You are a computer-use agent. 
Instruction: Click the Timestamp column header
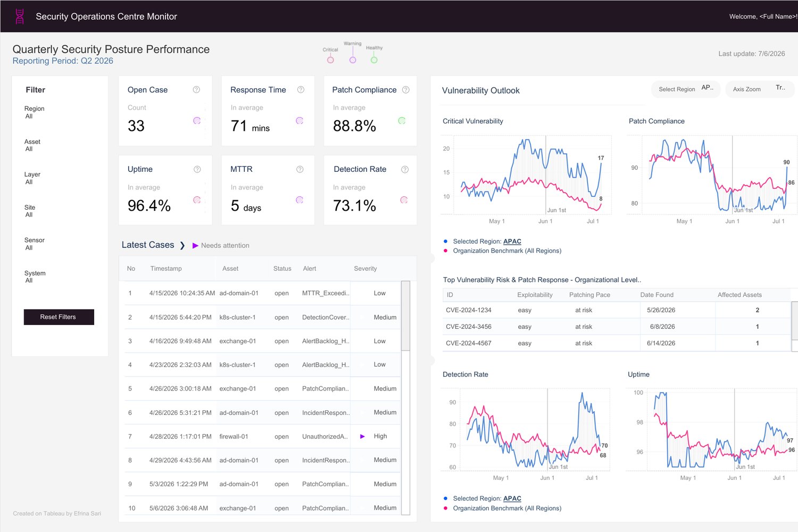166,269
